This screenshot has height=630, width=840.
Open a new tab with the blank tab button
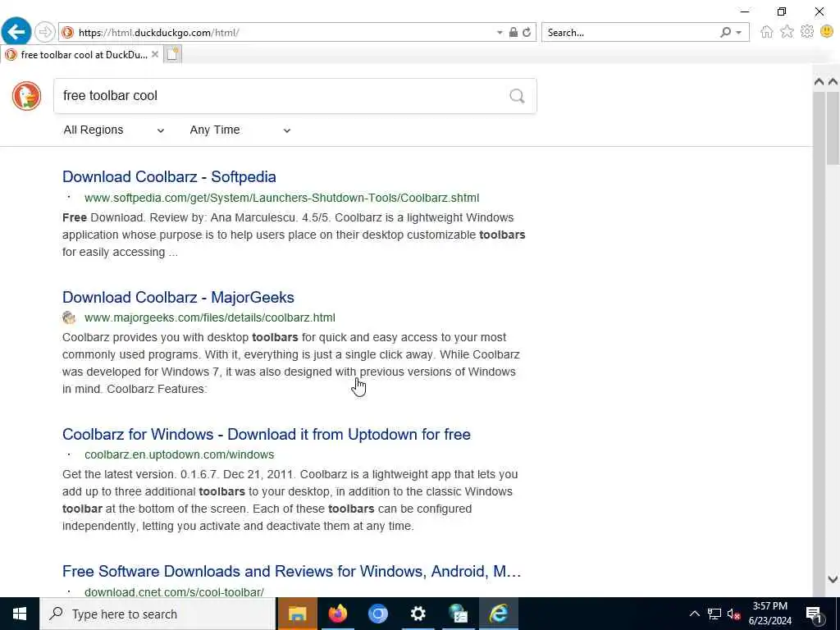click(172, 54)
